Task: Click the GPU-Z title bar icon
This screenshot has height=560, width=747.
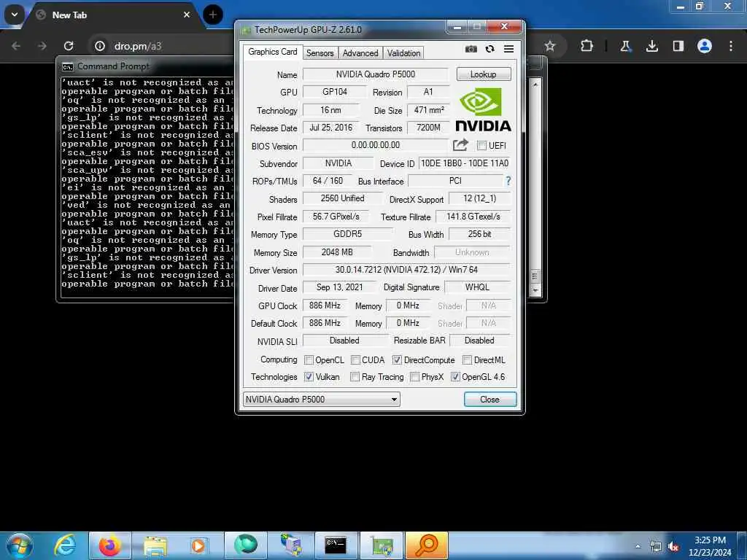Action: coord(246,30)
